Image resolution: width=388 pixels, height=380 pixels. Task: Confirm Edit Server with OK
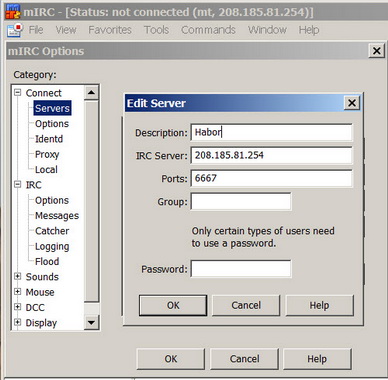point(173,305)
